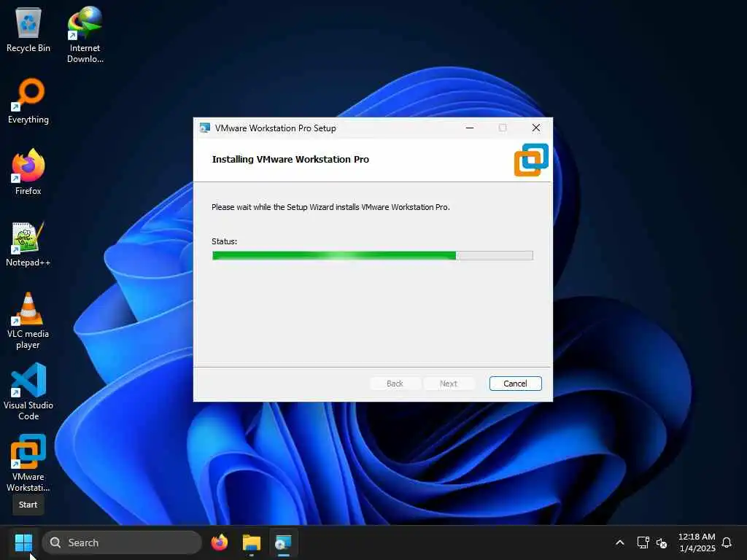This screenshot has width=747, height=560.
Task: Click the VMware logo in setup header
Action: [x=531, y=160]
